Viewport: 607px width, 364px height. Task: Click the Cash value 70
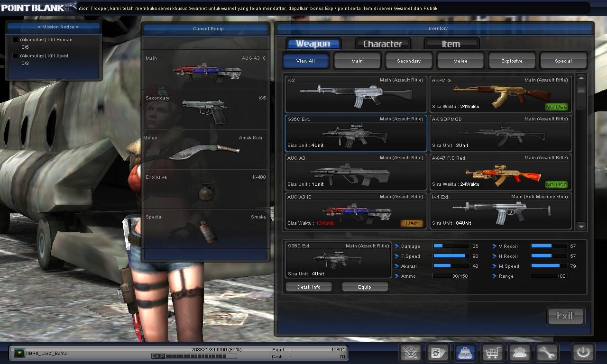tap(342, 356)
